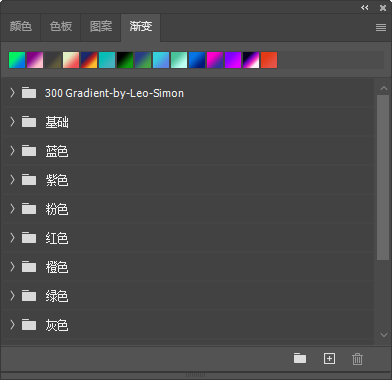Click folder icon of 橙色 group
The height and width of the screenshot is (380, 392).
click(x=29, y=267)
